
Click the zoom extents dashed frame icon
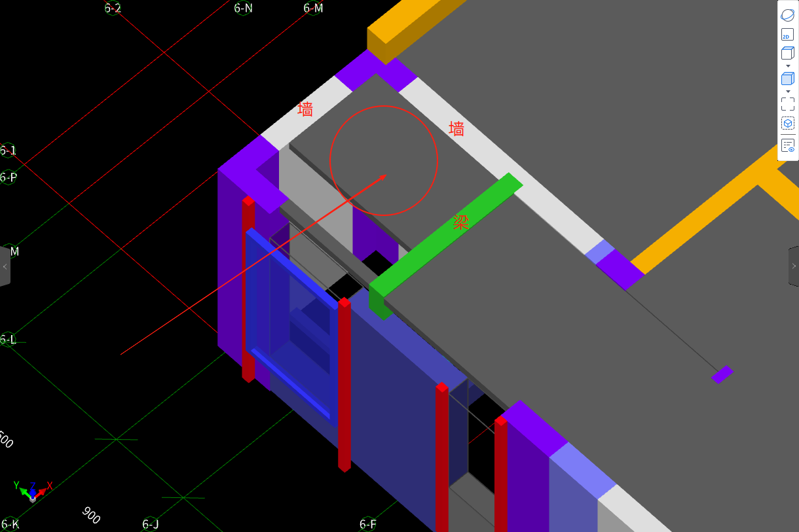click(788, 103)
